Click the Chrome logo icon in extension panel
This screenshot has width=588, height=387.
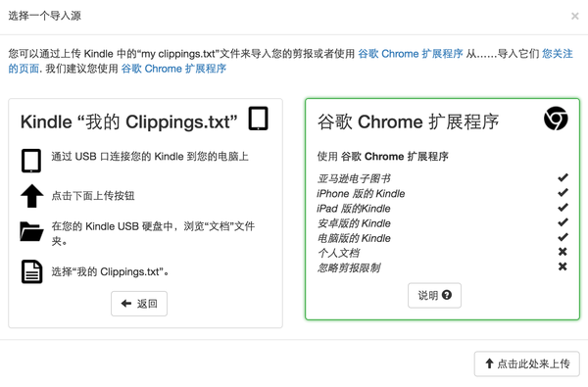[x=556, y=119]
